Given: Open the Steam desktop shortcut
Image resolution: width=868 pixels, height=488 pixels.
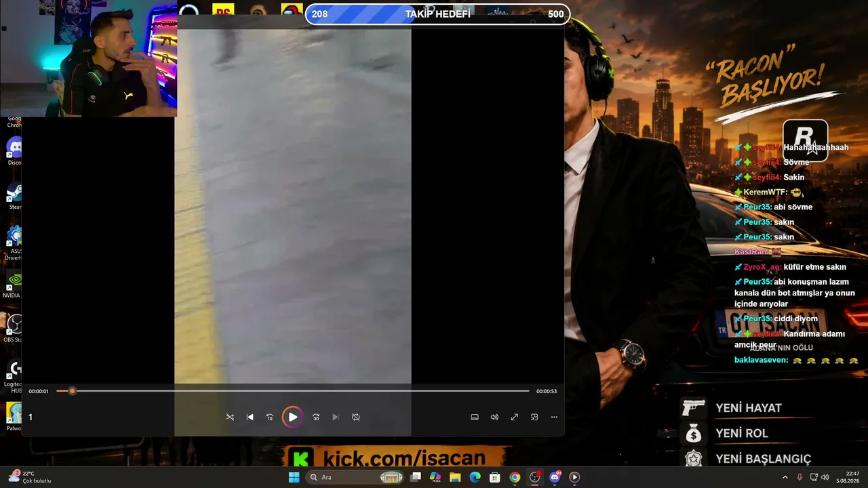Looking at the screenshot, I should click(x=14, y=196).
